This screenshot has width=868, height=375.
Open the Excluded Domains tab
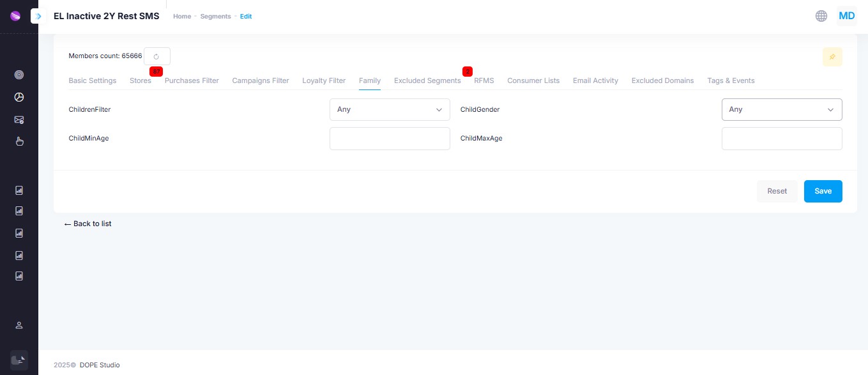coord(662,80)
